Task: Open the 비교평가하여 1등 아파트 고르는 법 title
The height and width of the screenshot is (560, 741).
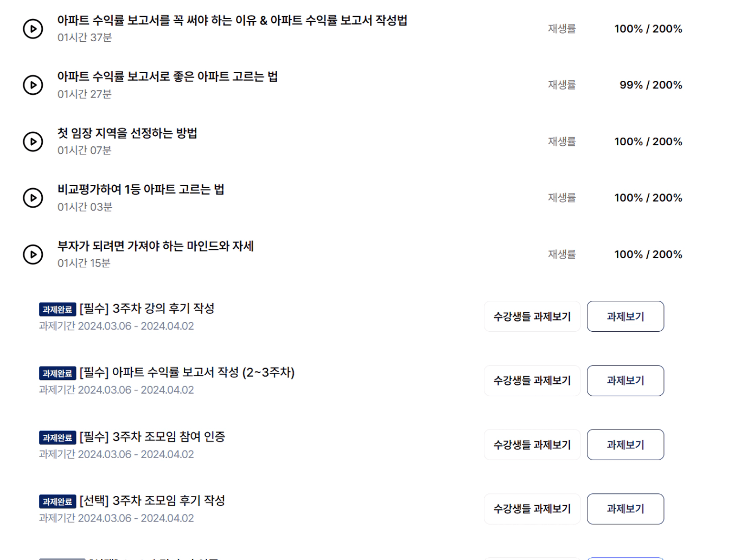Action: (141, 190)
